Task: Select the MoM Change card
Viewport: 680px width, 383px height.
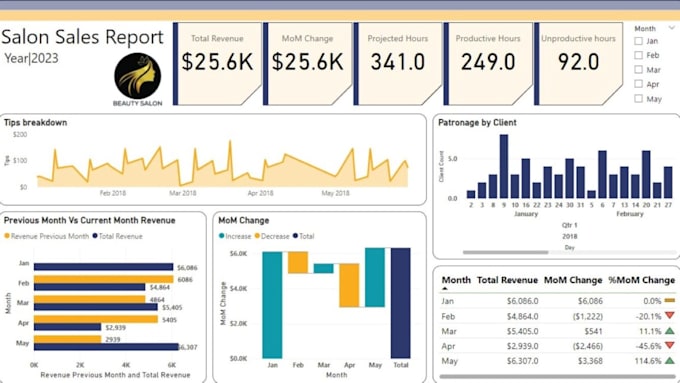Action: tap(308, 64)
